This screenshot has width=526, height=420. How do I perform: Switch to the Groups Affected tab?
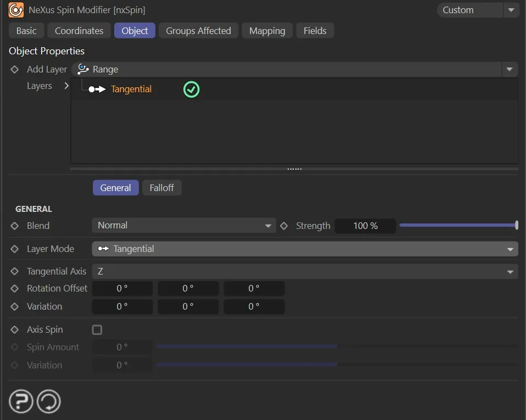[198, 31]
